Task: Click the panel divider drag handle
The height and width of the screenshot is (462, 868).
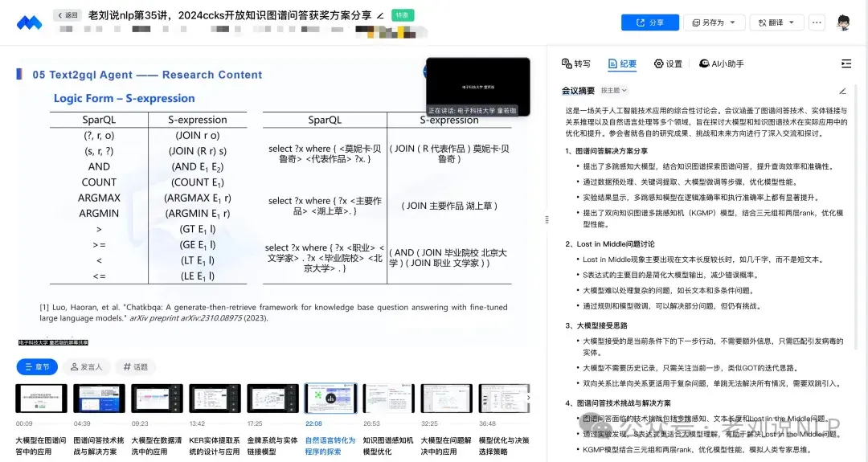Action: [x=547, y=219]
